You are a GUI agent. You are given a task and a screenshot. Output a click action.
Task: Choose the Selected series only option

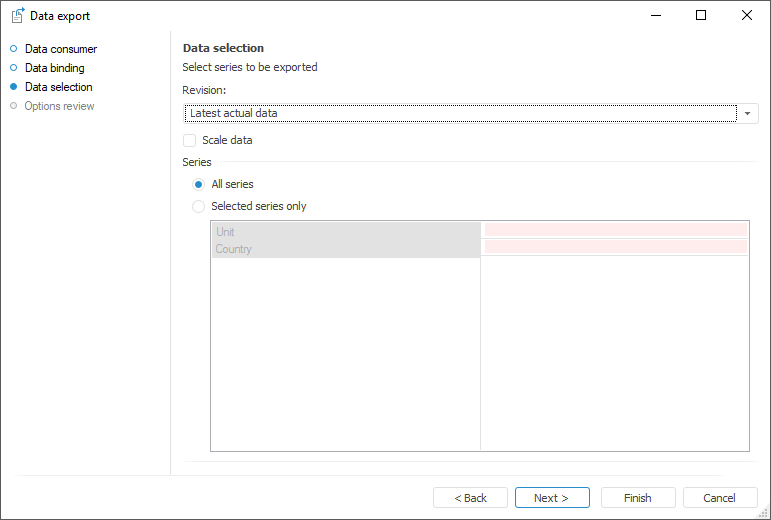pyautogui.click(x=199, y=207)
